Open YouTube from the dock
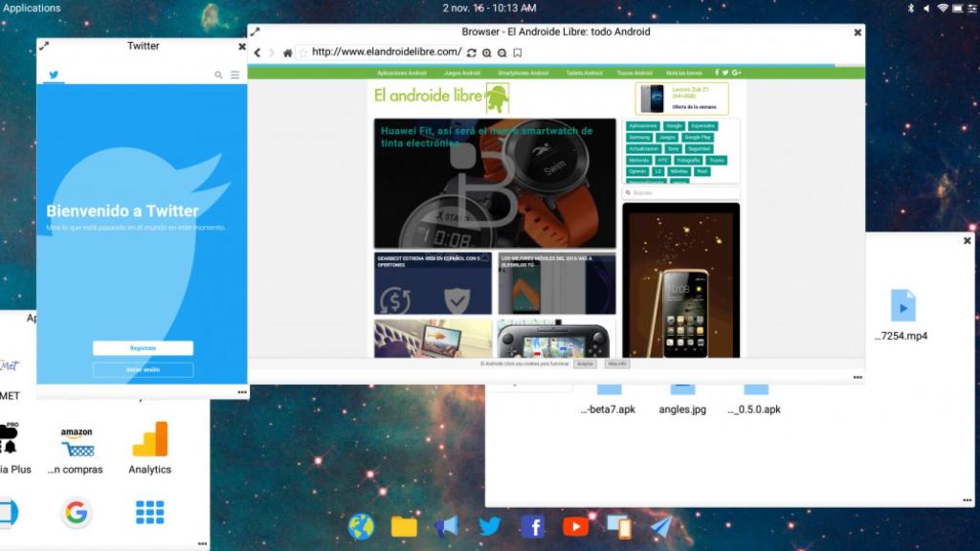The height and width of the screenshot is (551, 980). [x=575, y=526]
